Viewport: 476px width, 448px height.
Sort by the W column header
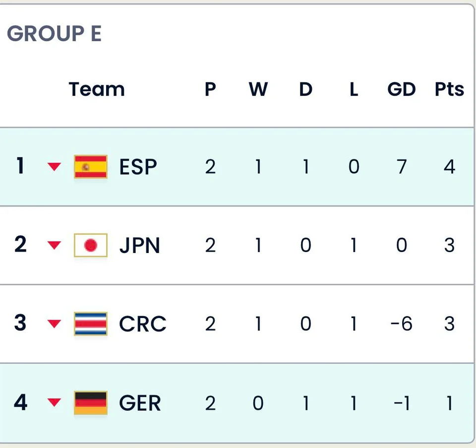[x=258, y=90]
